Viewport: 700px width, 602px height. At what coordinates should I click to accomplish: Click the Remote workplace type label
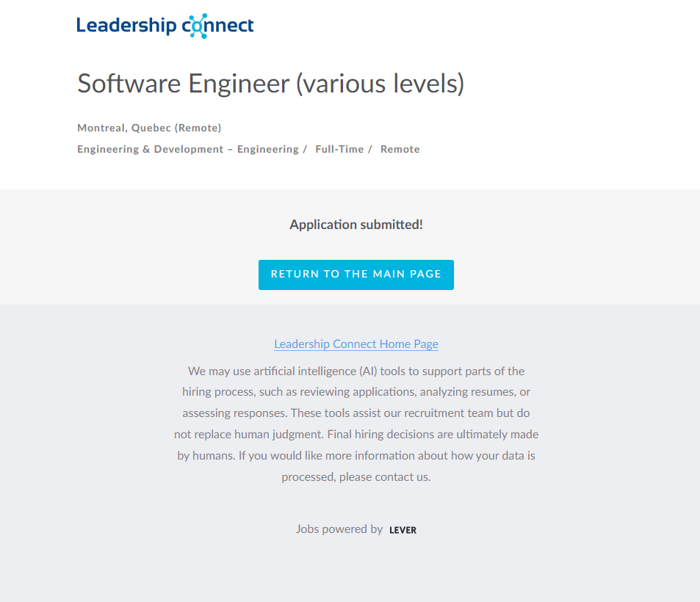click(400, 149)
